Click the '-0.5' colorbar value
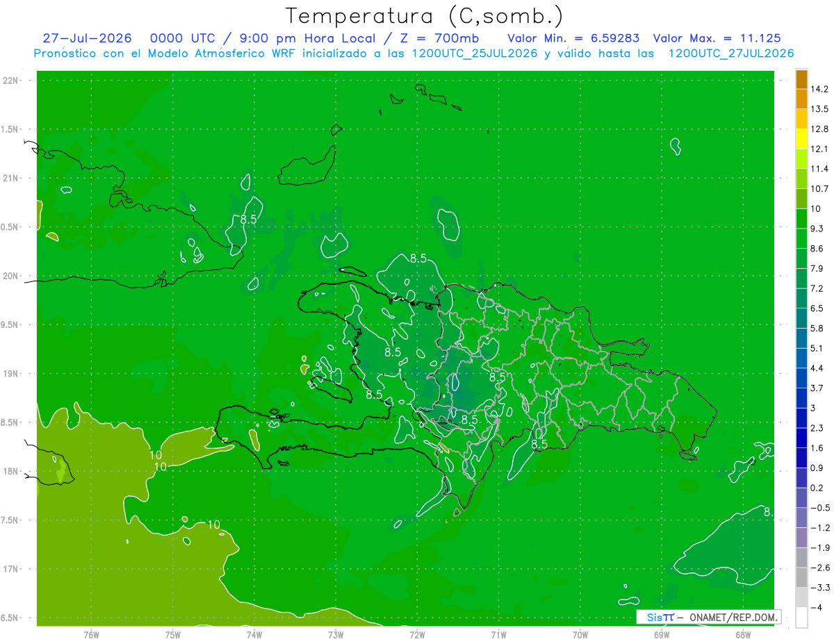834x644 pixels. (820, 507)
